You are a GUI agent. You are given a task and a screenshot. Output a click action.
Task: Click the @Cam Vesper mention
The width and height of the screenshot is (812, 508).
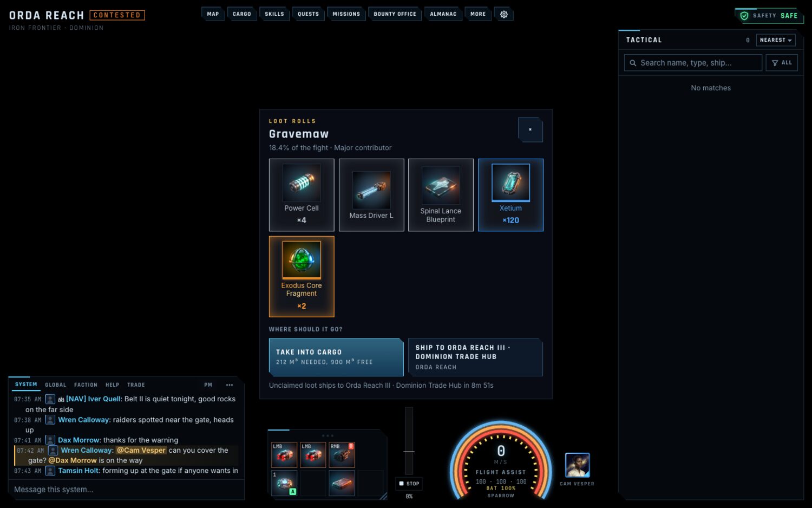(141, 451)
